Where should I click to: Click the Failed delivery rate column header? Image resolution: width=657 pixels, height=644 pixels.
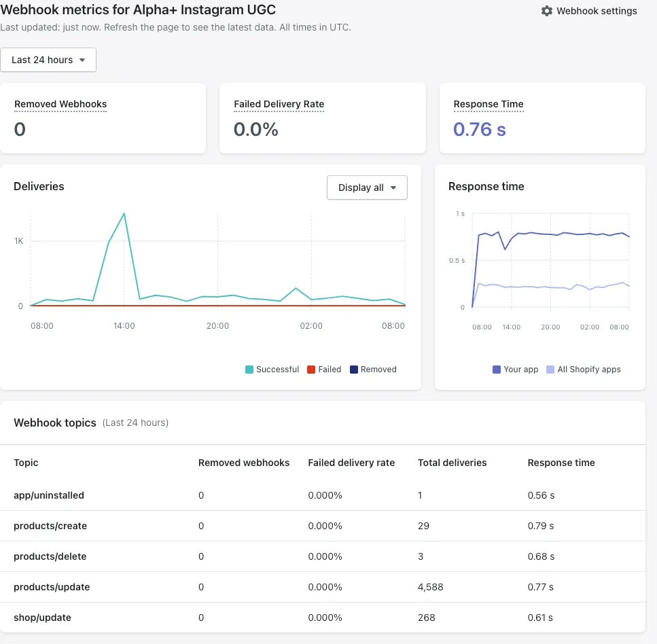click(351, 463)
